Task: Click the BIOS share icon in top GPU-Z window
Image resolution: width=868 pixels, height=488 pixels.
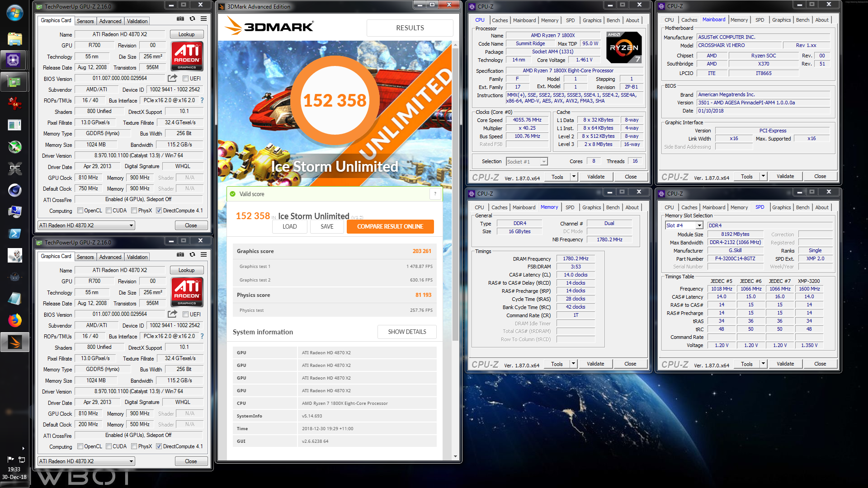Action: click(x=172, y=78)
